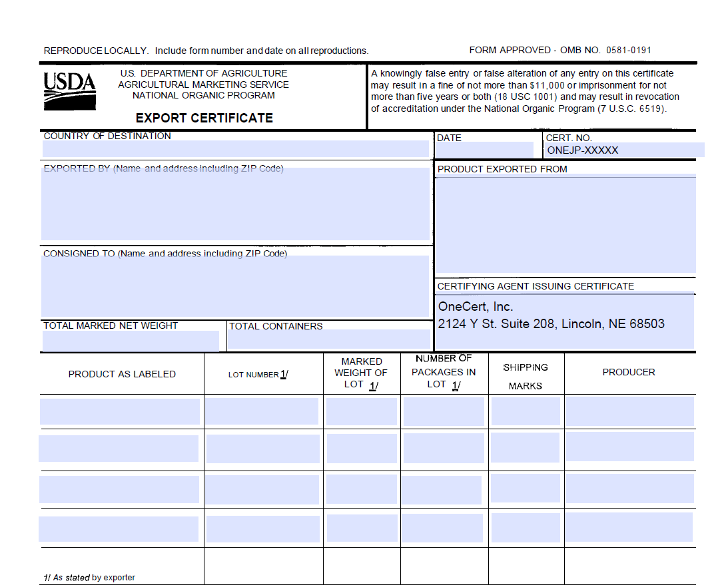Click the first MARKED WEIGHT OF LOT cell

coord(361,411)
